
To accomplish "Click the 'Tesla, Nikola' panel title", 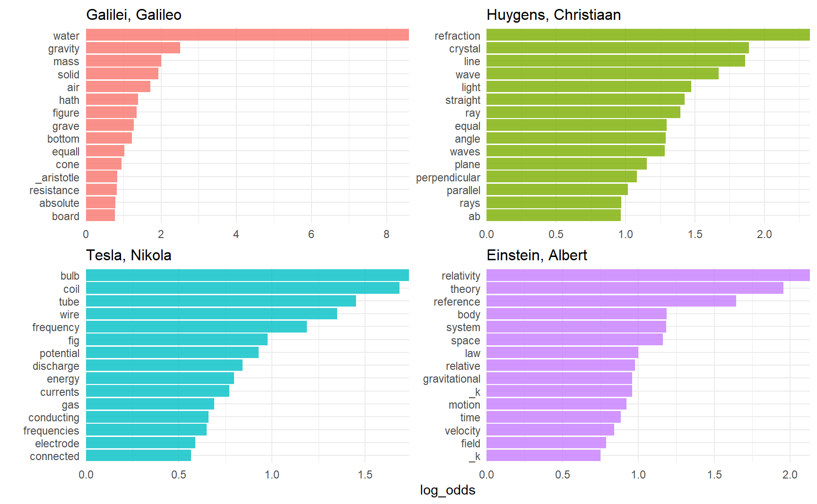I will pos(129,255).
